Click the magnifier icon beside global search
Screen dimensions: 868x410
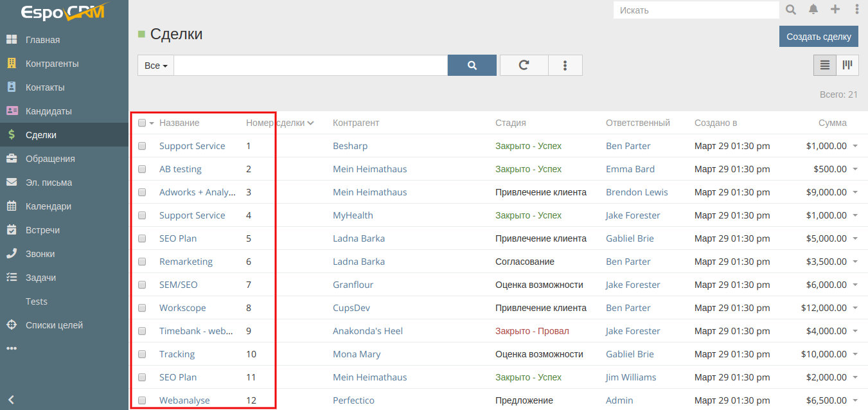click(x=791, y=10)
